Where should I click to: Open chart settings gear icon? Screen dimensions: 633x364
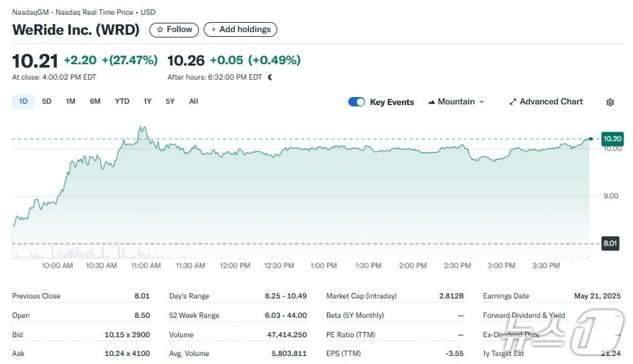[x=610, y=102]
